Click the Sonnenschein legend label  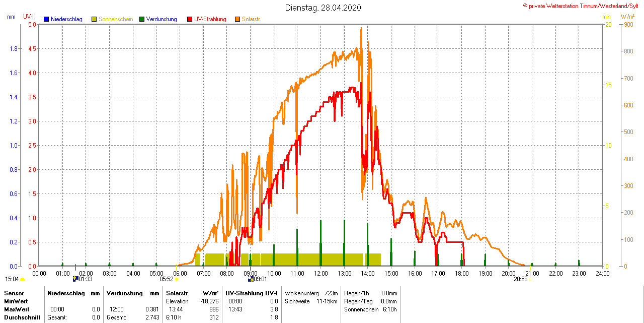click(116, 19)
